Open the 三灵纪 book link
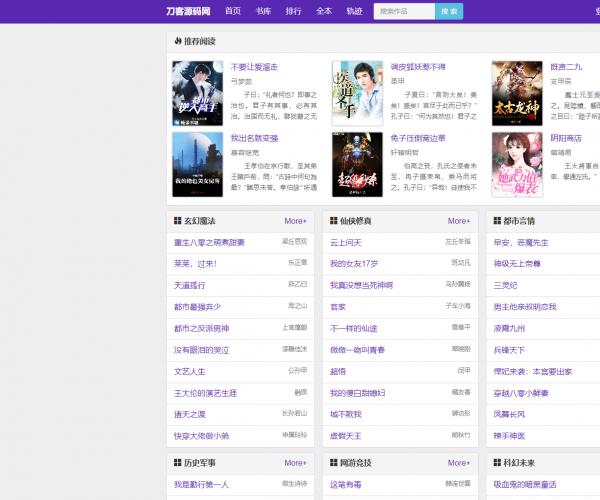This screenshot has width=600, height=500. 505,285
